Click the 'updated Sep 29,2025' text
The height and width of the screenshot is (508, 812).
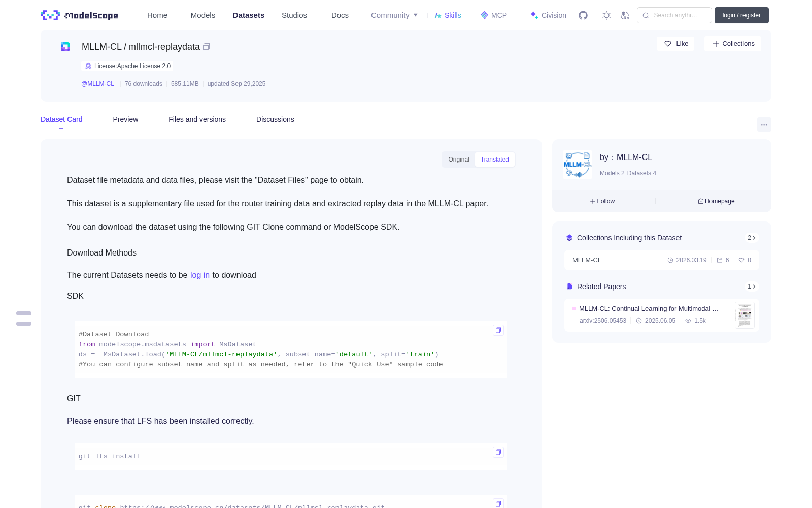(236, 84)
